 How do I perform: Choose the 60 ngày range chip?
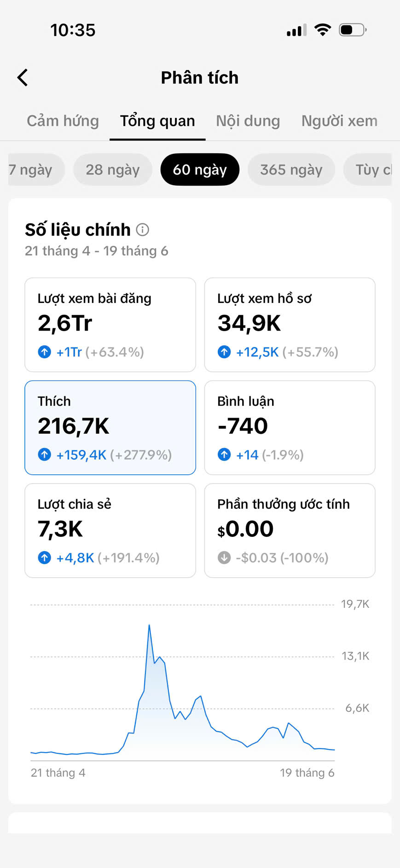coord(200,169)
